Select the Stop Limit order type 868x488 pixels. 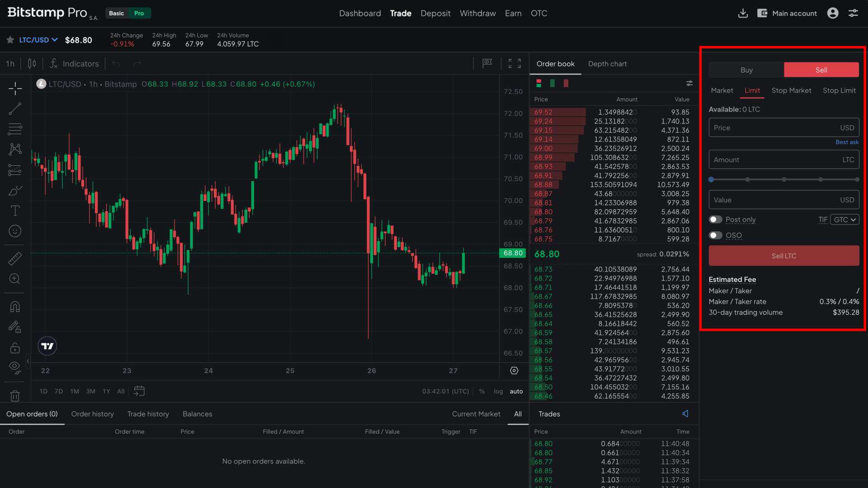click(x=839, y=90)
